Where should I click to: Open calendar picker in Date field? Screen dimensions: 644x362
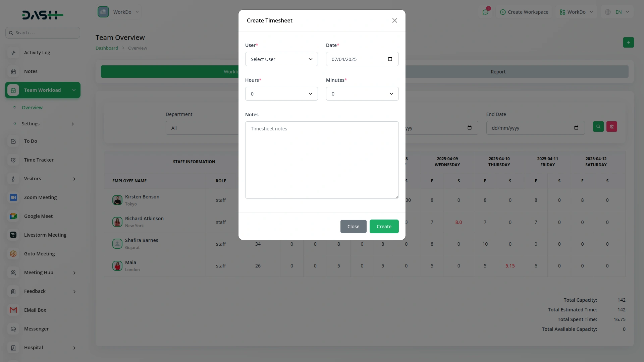[x=390, y=59]
